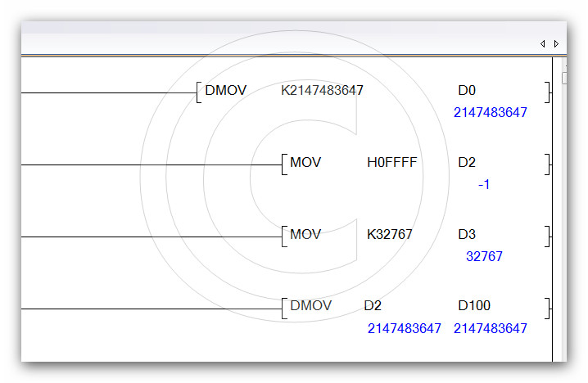Click the right tab scroll arrow
Image resolution: width=588 pixels, height=383 pixels.
(556, 43)
